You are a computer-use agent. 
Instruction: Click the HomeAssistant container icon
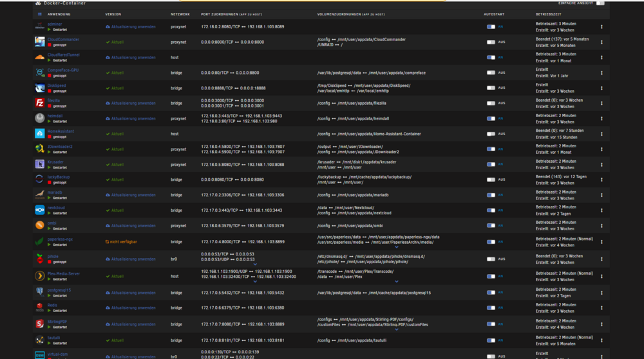pos(39,134)
